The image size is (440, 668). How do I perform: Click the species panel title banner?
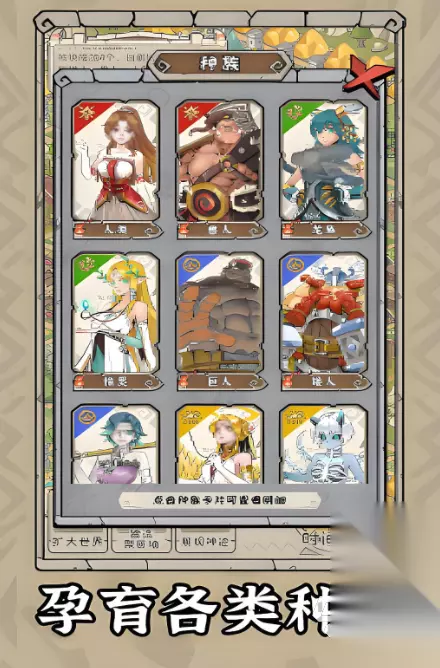pos(220,65)
